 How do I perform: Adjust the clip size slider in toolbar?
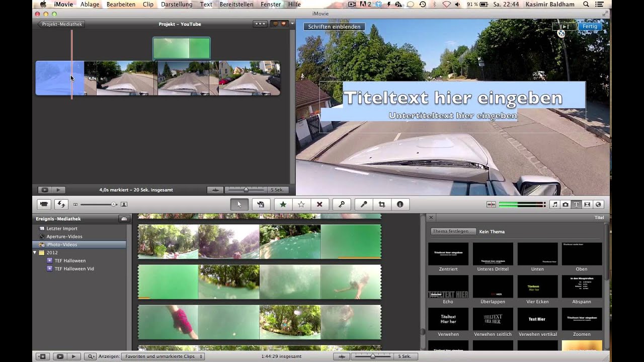pos(99,205)
